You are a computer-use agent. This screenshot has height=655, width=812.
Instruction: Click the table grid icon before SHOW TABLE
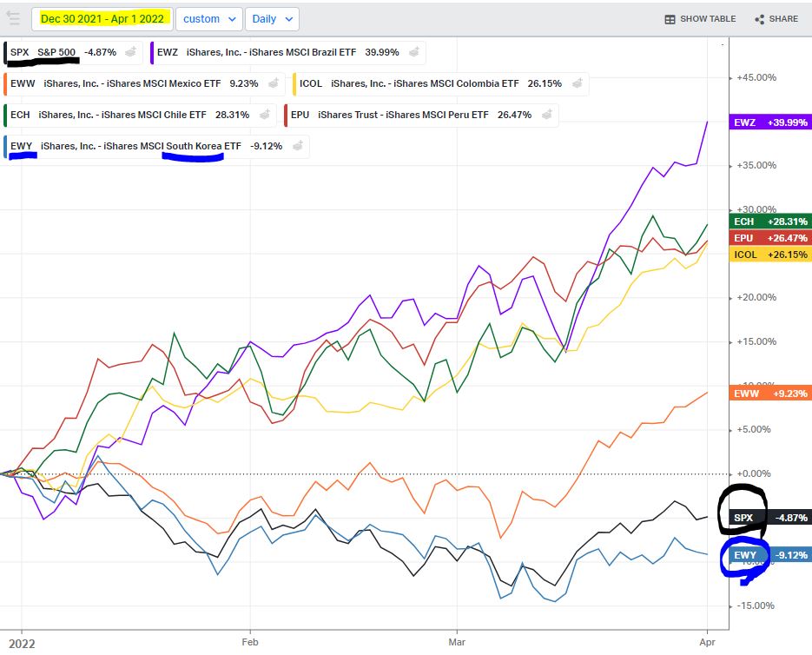[669, 18]
